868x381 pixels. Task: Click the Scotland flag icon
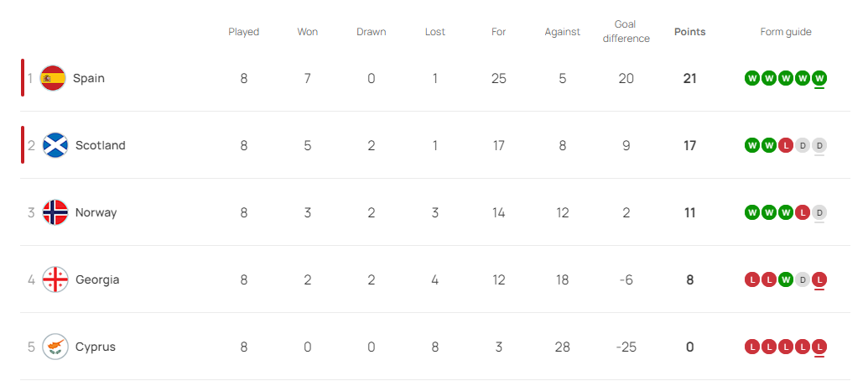pyautogui.click(x=55, y=145)
